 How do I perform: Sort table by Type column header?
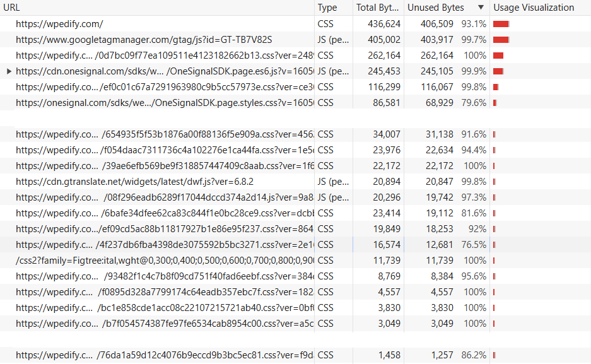tap(334, 8)
